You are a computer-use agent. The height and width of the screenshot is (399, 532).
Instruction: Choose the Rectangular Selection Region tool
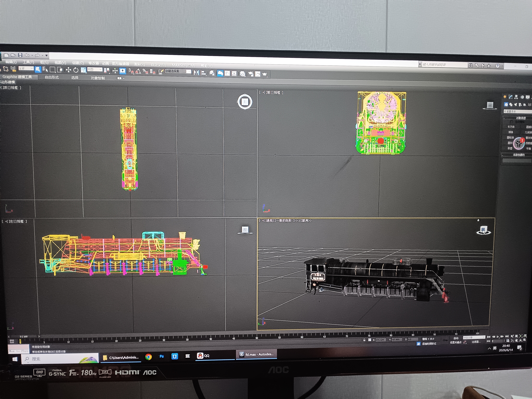[x=52, y=70]
